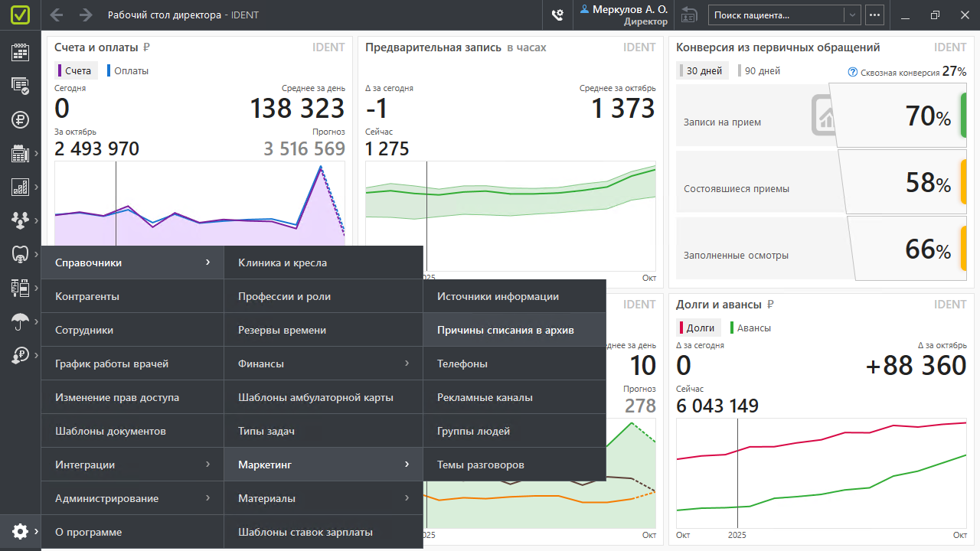Image resolution: width=980 pixels, height=551 pixels.
Task: Click the settings gear icon in sidebar
Action: point(20,531)
